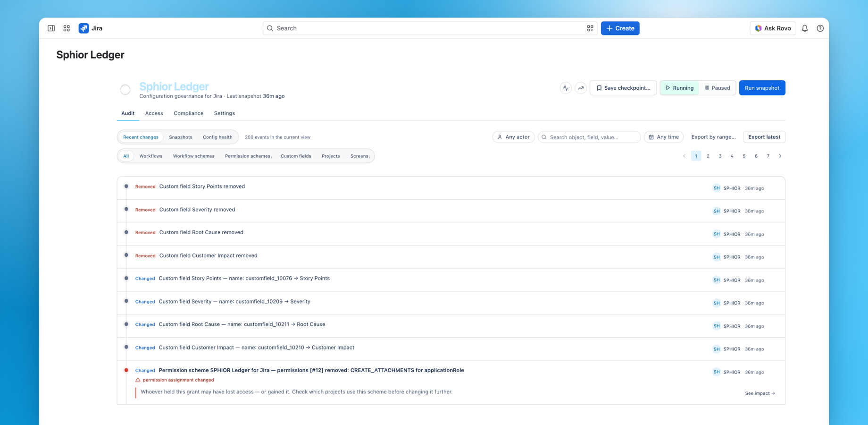This screenshot has width=868, height=425.
Task: Select the Config health view
Action: point(217,137)
